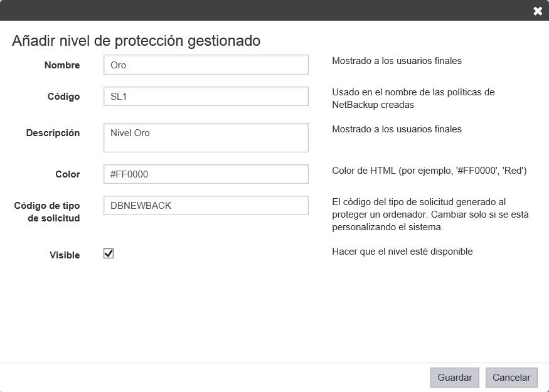Select the Descripción text area with Nivel Oro
Image resolution: width=549 pixels, height=392 pixels.
[206, 137]
